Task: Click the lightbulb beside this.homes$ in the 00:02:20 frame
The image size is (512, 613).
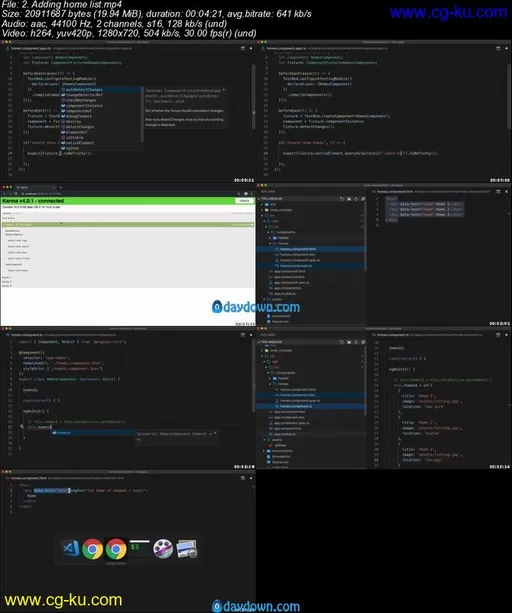Action: (22, 427)
